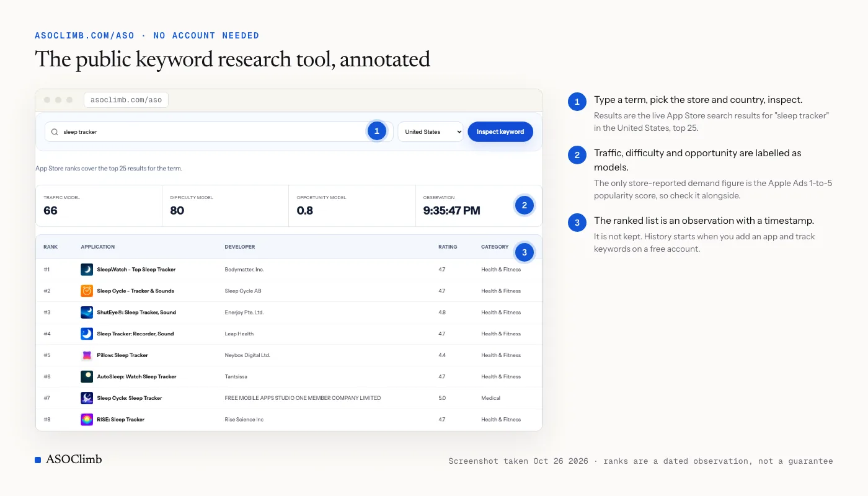Click developer Neybox Digital Ltd.
This screenshot has width=868, height=496.
click(x=247, y=355)
